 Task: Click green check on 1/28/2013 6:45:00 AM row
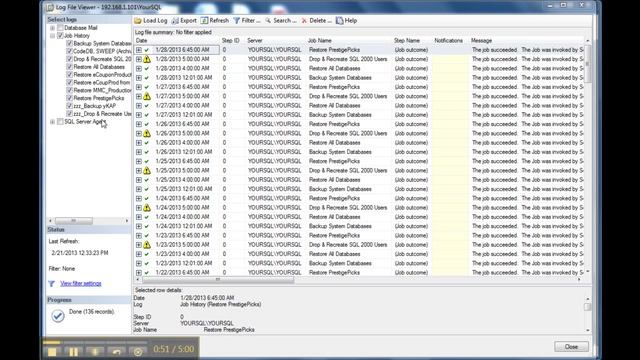pos(147,50)
